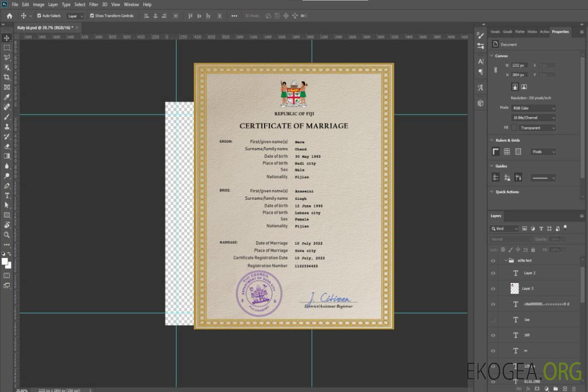Toggle the rulers icon in Rulers & Grids
This screenshot has height=392, width=588.
pos(495,151)
